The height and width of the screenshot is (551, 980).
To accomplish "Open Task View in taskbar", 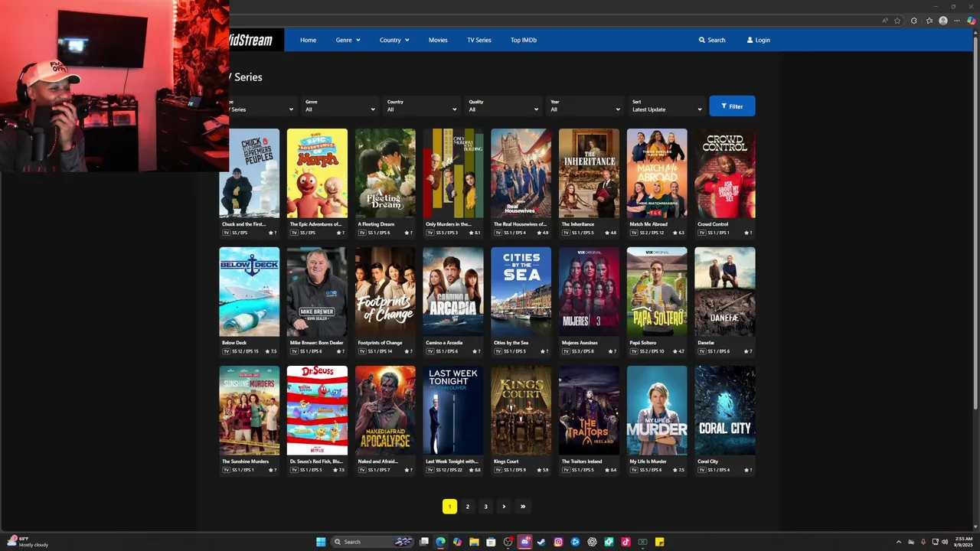I will 424,542.
